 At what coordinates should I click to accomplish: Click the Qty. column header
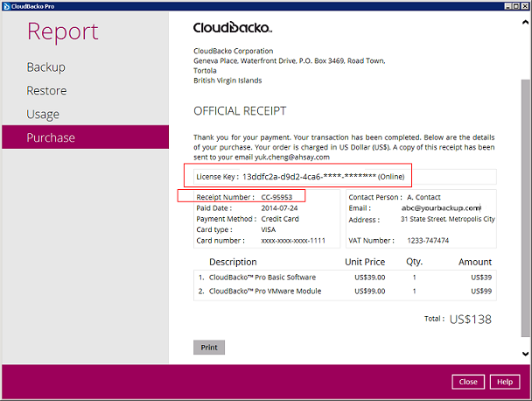pos(414,262)
